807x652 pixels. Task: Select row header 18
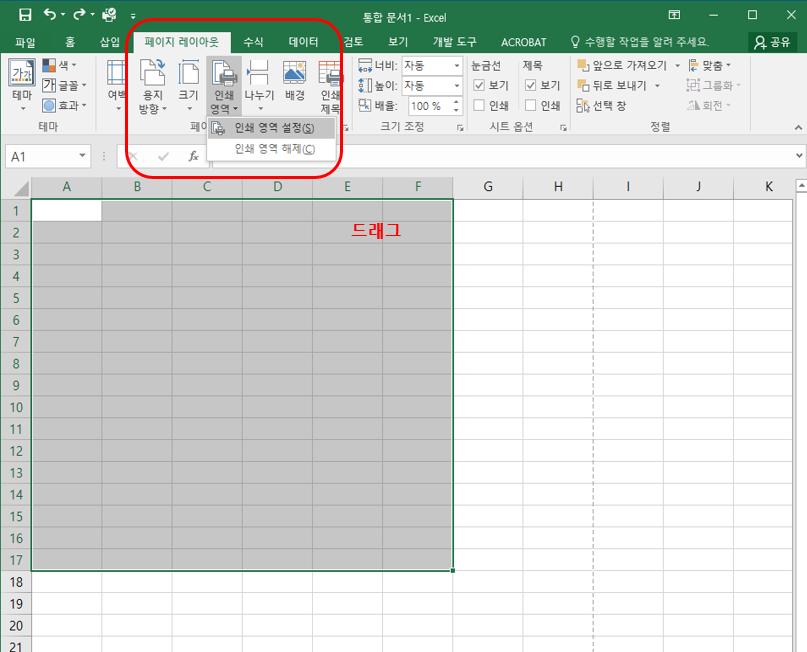tap(16, 582)
